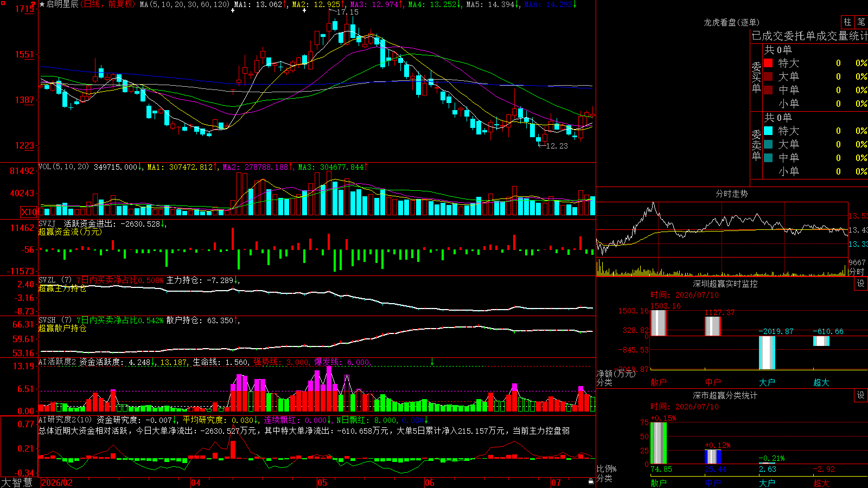Click the 07 month marker on the time axis
Screen dimensions: 868x488
click(556, 483)
